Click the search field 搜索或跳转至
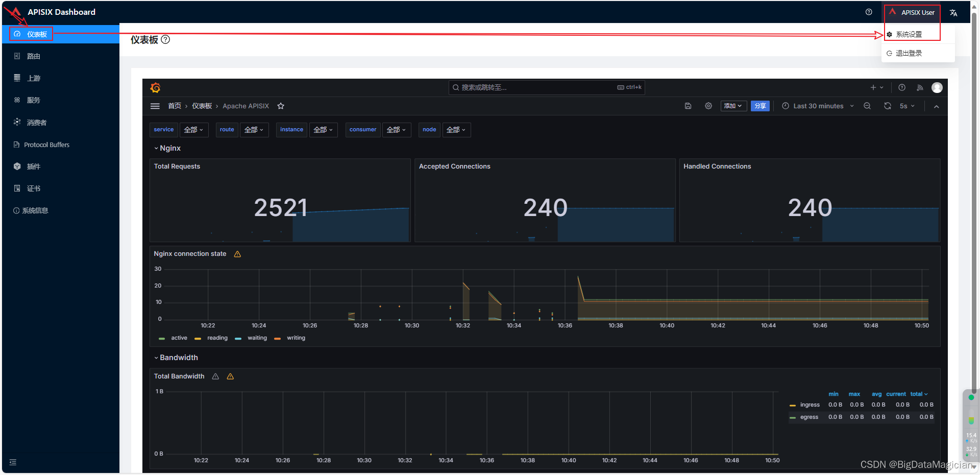980x475 pixels. coord(546,87)
